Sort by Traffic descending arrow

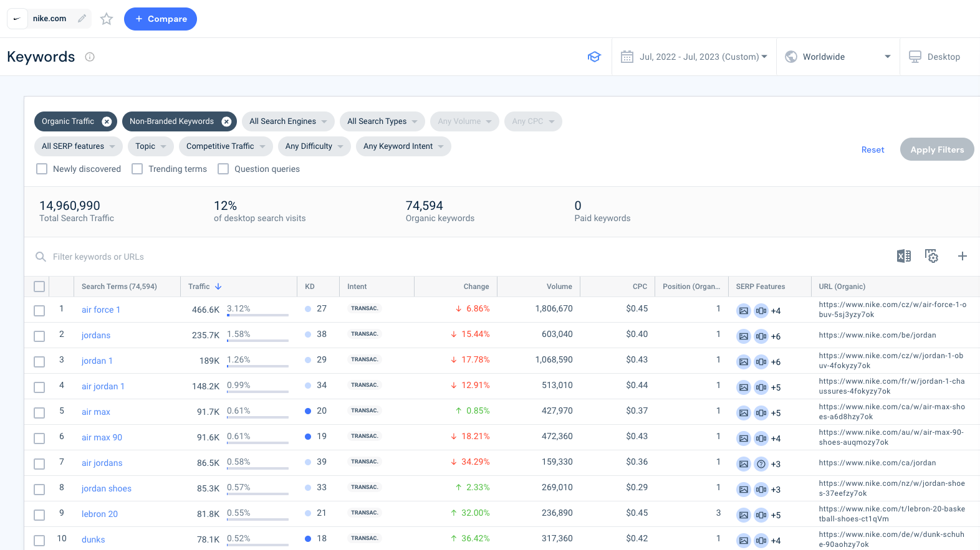coord(218,287)
